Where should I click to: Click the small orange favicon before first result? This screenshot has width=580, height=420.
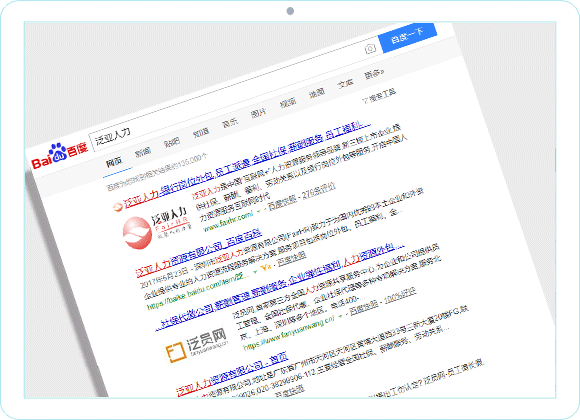(x=118, y=206)
